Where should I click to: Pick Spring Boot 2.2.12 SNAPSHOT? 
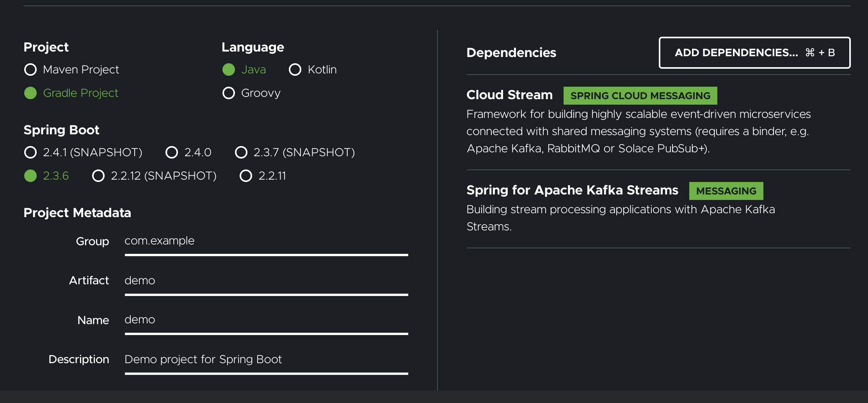99,176
